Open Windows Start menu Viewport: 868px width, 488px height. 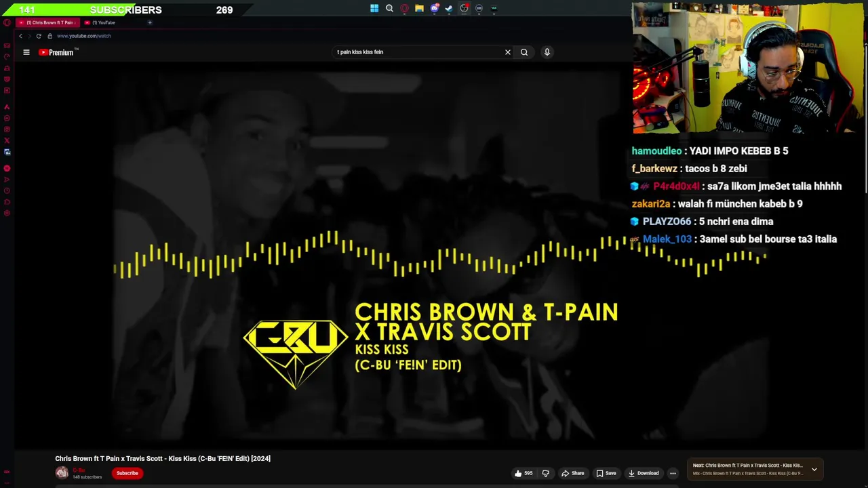(374, 9)
